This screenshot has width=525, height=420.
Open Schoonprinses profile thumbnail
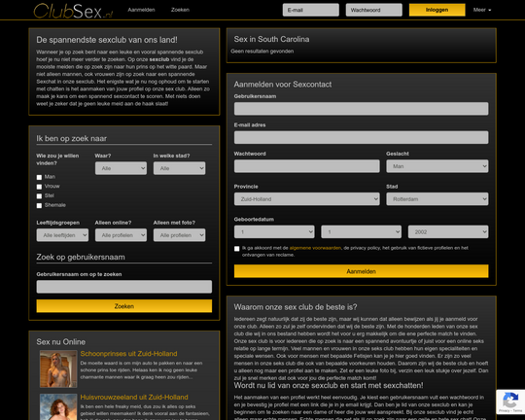pyautogui.click(x=58, y=368)
